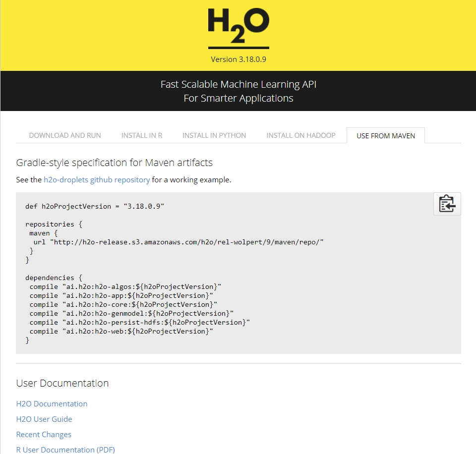Open the h2o-droplets github repository link
Viewport: 476px width, 454px height.
tap(97, 180)
